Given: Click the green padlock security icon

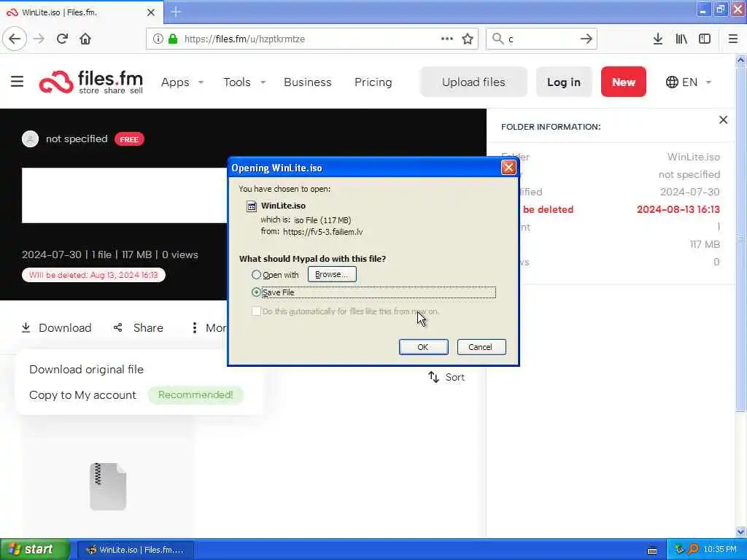Looking at the screenshot, I should [x=172, y=39].
